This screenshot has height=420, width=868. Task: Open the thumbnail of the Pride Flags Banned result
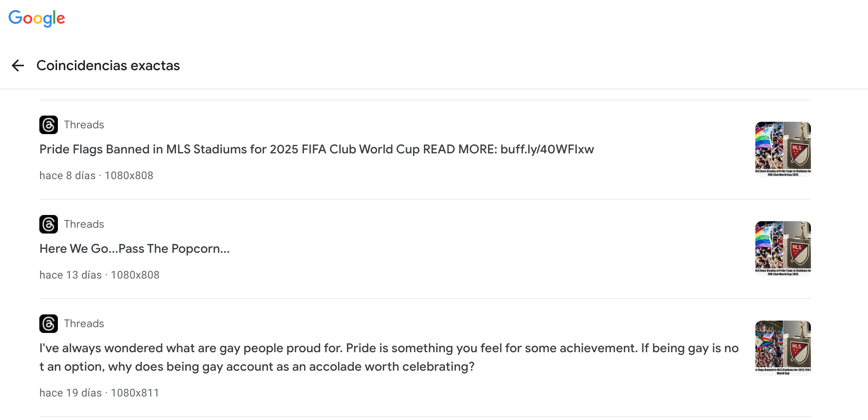pyautogui.click(x=783, y=150)
